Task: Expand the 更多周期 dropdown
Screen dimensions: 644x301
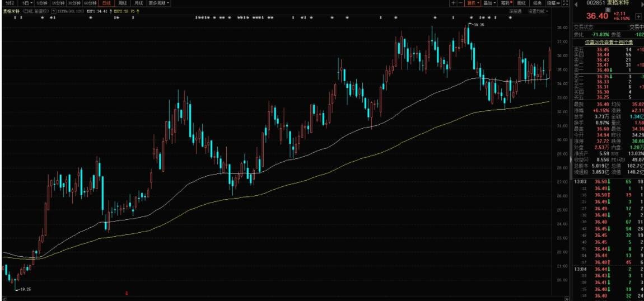Action: (158, 3)
